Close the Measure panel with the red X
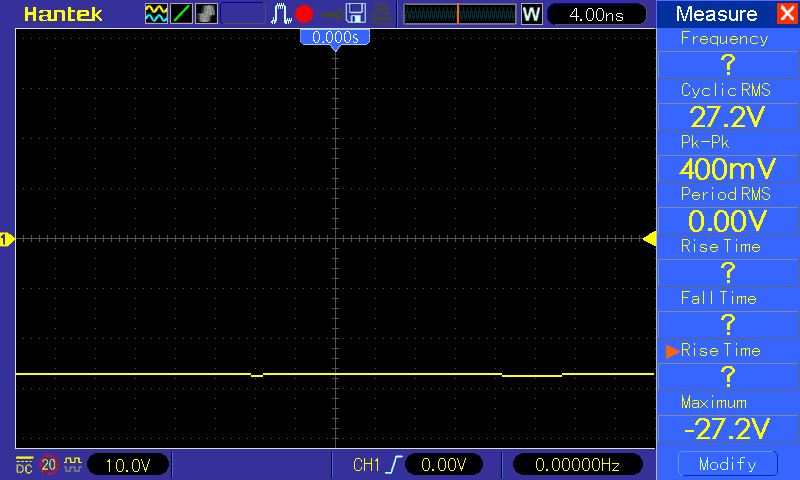 [x=788, y=13]
